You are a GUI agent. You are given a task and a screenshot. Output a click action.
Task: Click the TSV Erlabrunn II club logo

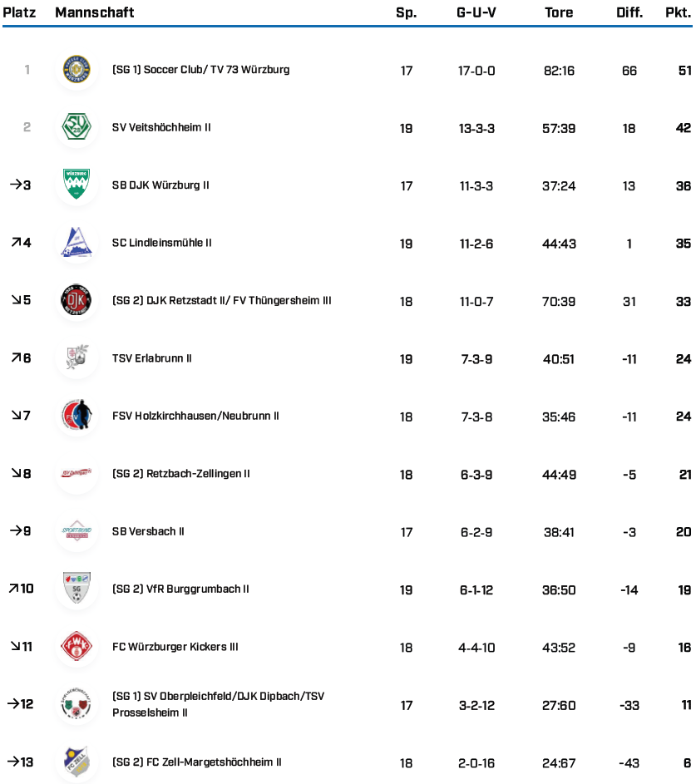(77, 358)
